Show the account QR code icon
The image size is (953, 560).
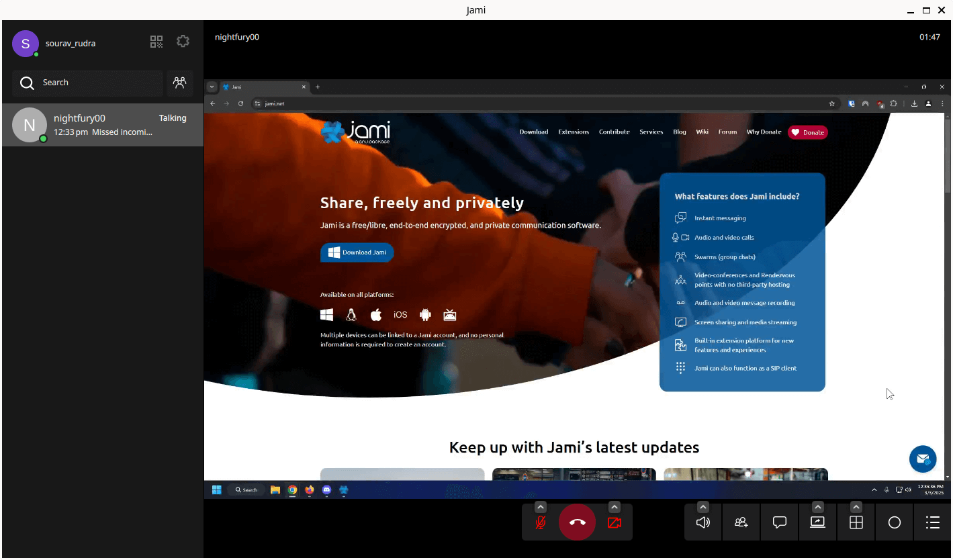click(156, 41)
